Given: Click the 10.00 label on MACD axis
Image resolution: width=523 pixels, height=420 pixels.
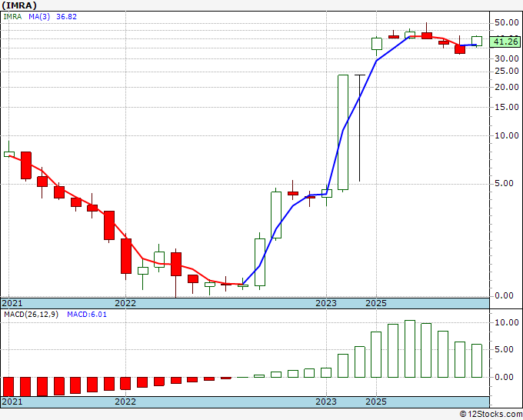Looking at the screenshot, I should coord(507,322).
